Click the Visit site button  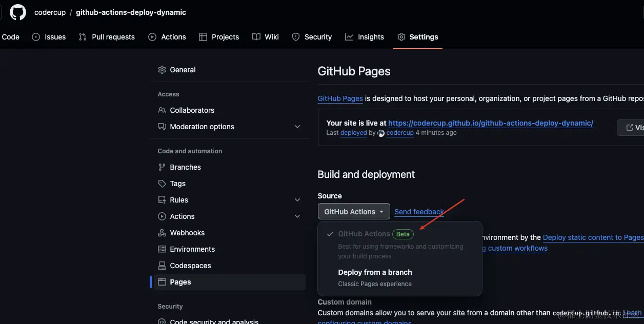point(631,127)
